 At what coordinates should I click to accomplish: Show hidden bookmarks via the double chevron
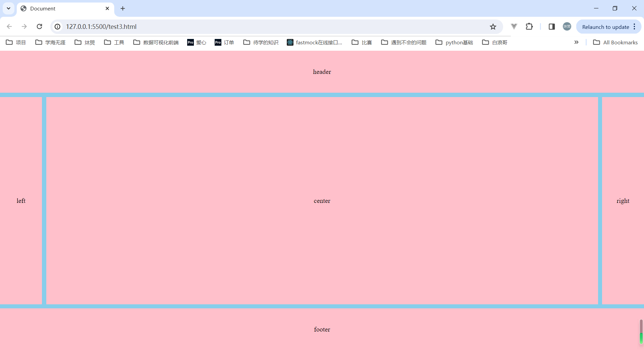pos(576,42)
